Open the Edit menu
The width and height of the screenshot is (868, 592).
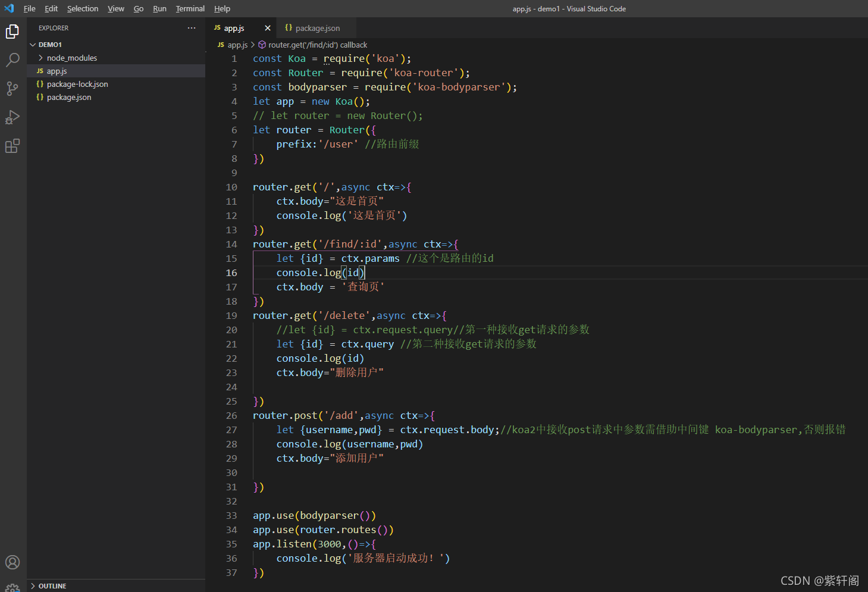pyautogui.click(x=51, y=8)
